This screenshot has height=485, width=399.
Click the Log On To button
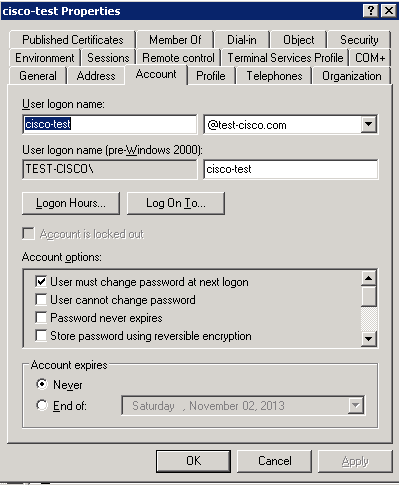176,203
